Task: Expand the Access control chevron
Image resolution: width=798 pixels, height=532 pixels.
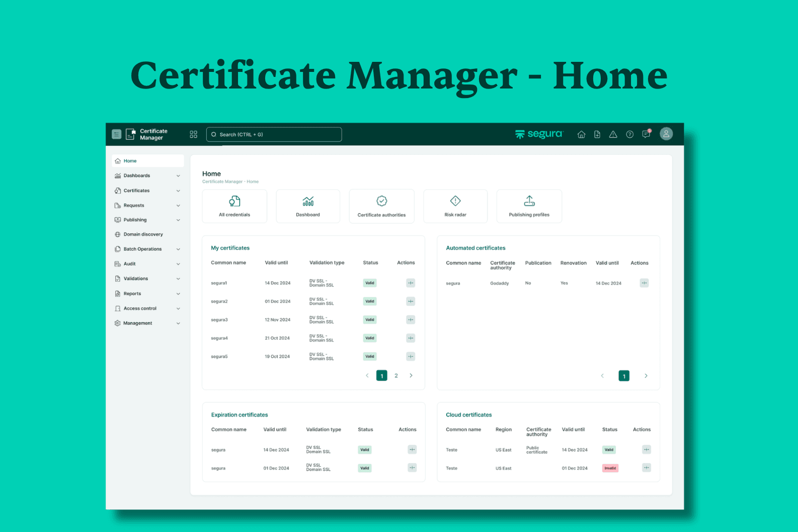Action: tap(178, 309)
